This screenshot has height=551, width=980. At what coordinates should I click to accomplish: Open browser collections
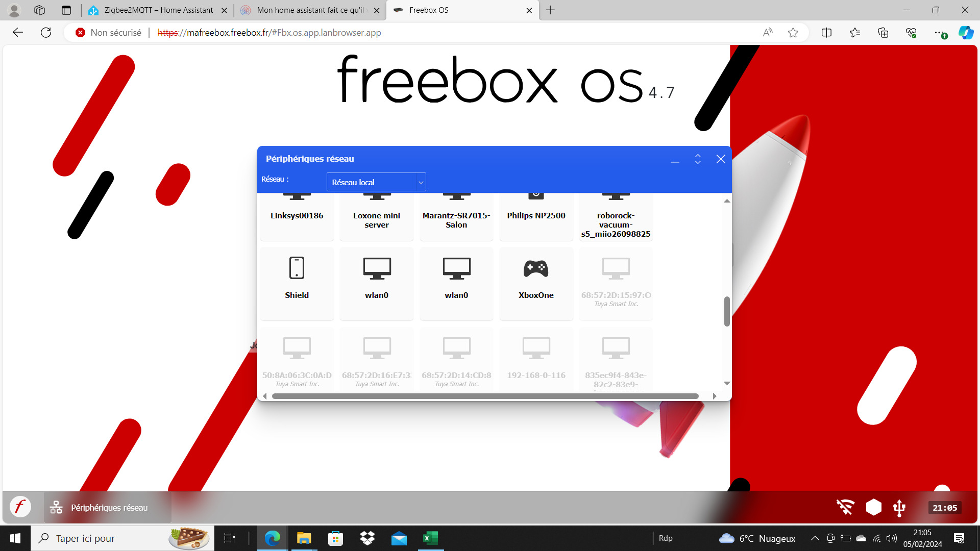(x=883, y=33)
